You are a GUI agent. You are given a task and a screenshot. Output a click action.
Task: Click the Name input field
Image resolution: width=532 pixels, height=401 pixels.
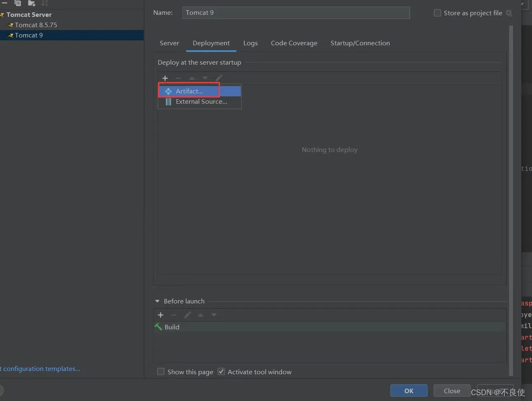(296, 13)
